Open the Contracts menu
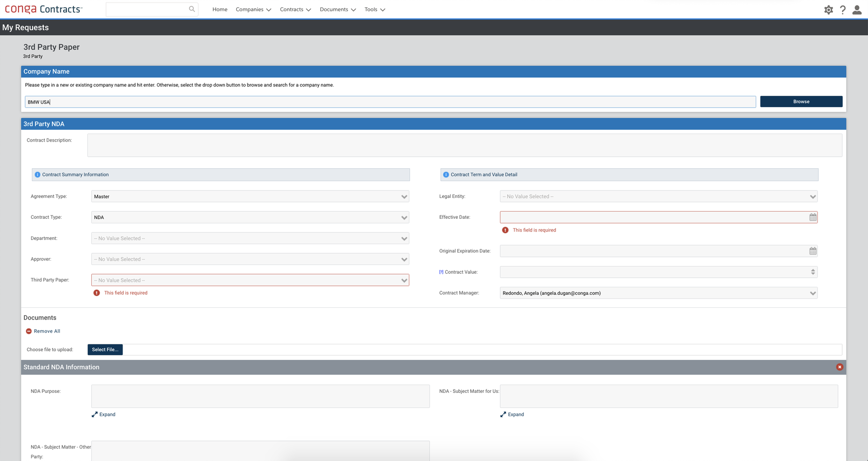The width and height of the screenshot is (868, 461). [x=295, y=10]
